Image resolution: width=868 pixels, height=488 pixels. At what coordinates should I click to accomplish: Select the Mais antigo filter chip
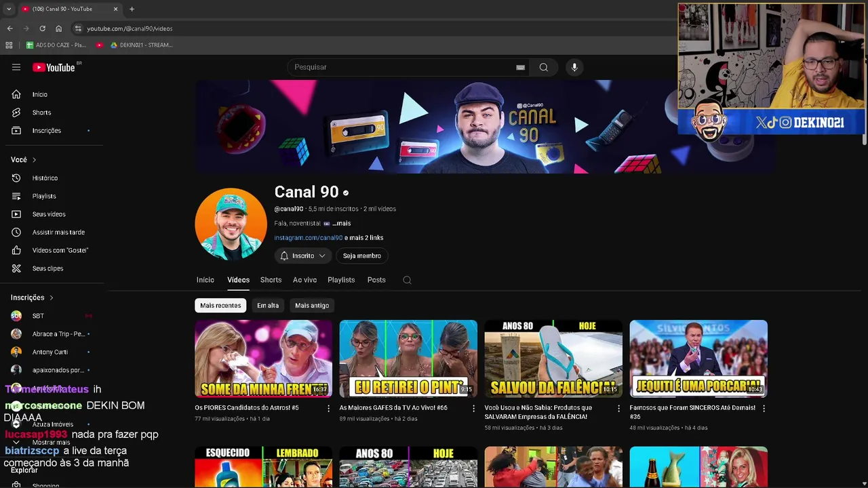(312, 306)
